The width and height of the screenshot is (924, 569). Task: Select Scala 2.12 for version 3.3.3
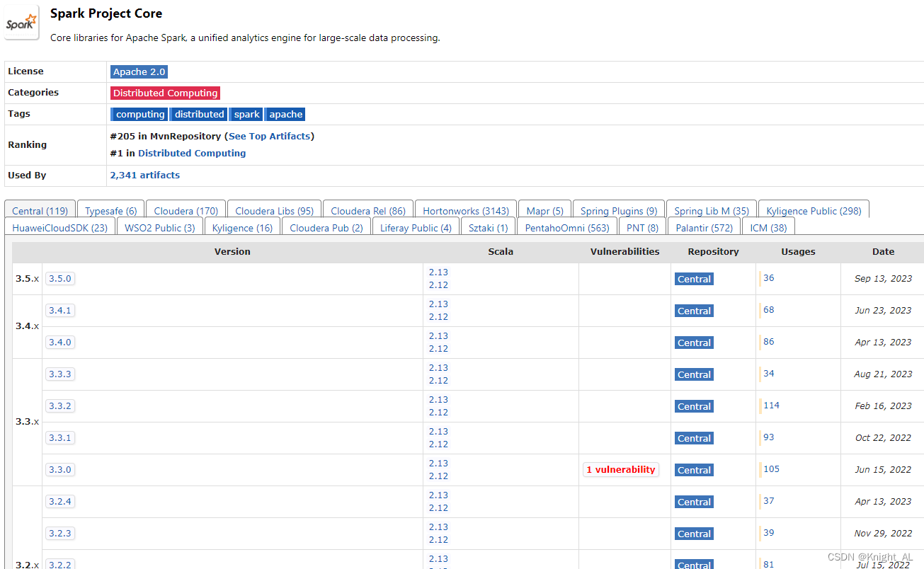(438, 380)
